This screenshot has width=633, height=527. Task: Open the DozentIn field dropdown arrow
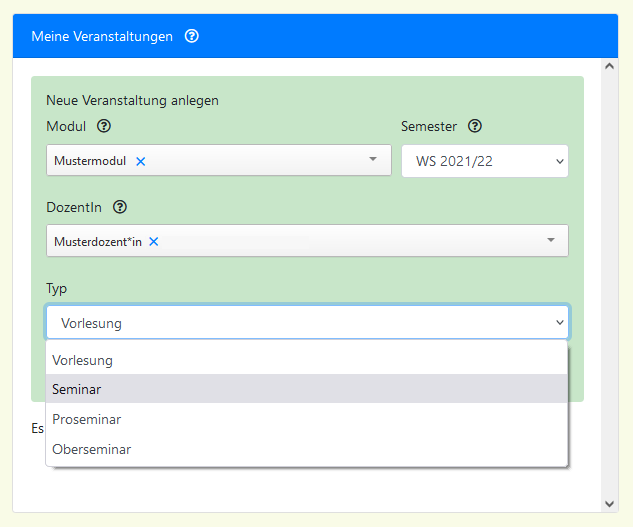[x=551, y=241]
